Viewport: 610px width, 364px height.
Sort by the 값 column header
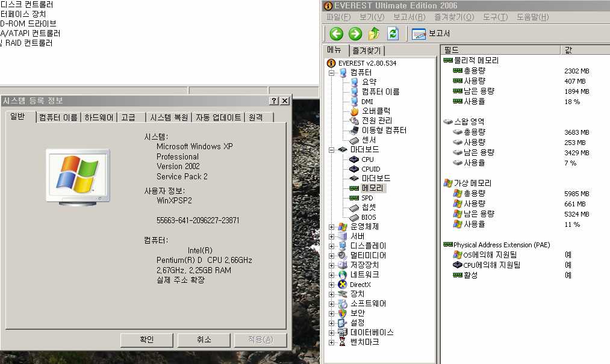pyautogui.click(x=585, y=50)
